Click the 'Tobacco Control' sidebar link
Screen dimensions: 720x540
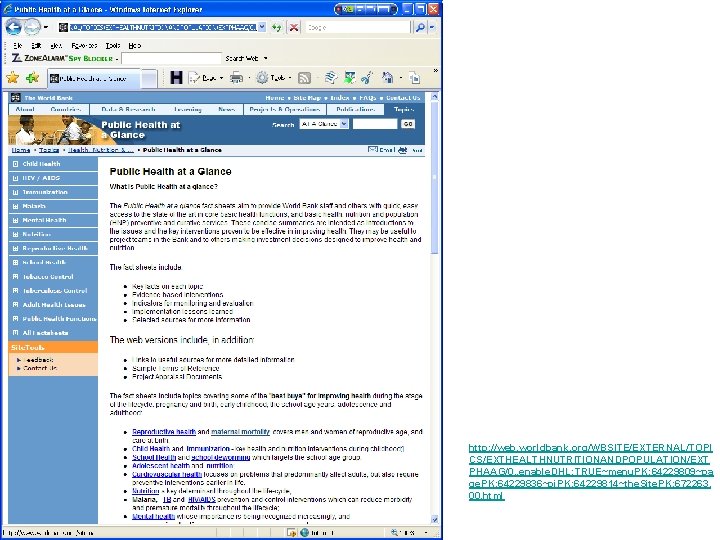tap(48, 276)
